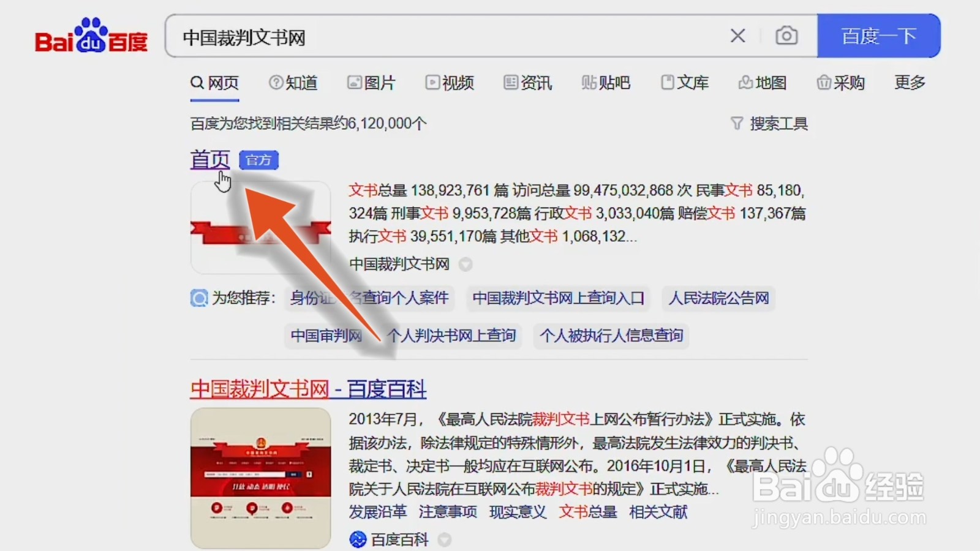
Task: Switch to the 贴吧 tab
Action: tap(606, 83)
